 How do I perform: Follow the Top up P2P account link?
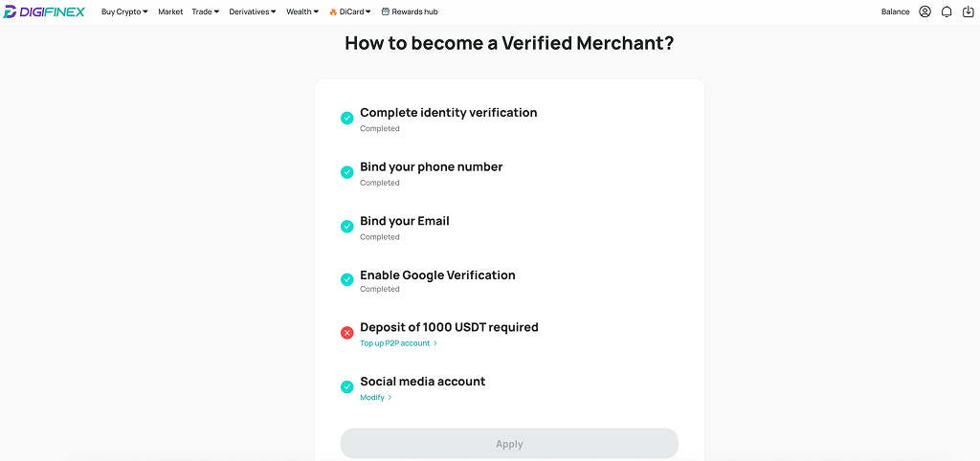click(399, 343)
